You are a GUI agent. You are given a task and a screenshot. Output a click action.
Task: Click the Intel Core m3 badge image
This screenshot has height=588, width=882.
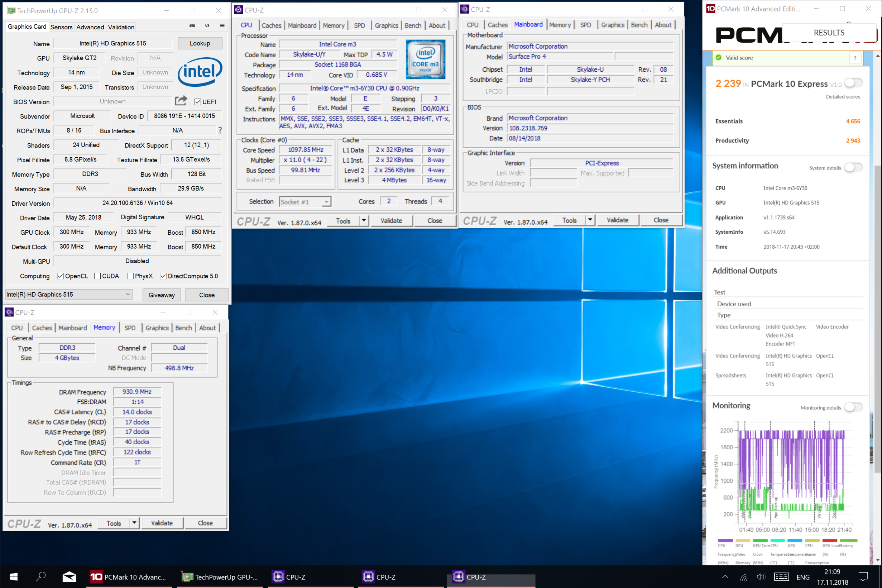pyautogui.click(x=426, y=59)
